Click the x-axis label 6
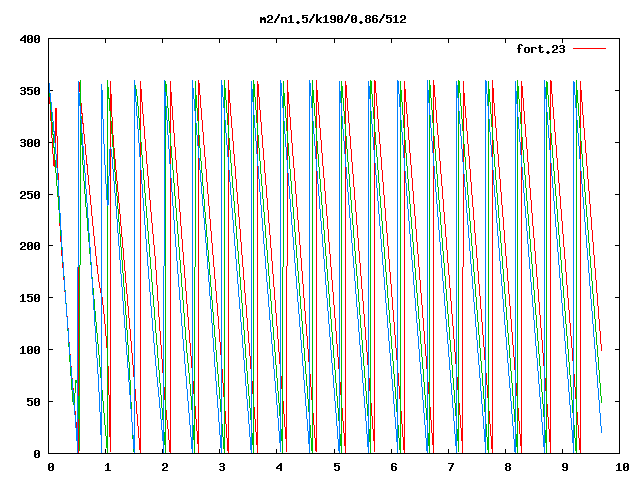 [x=393, y=467]
